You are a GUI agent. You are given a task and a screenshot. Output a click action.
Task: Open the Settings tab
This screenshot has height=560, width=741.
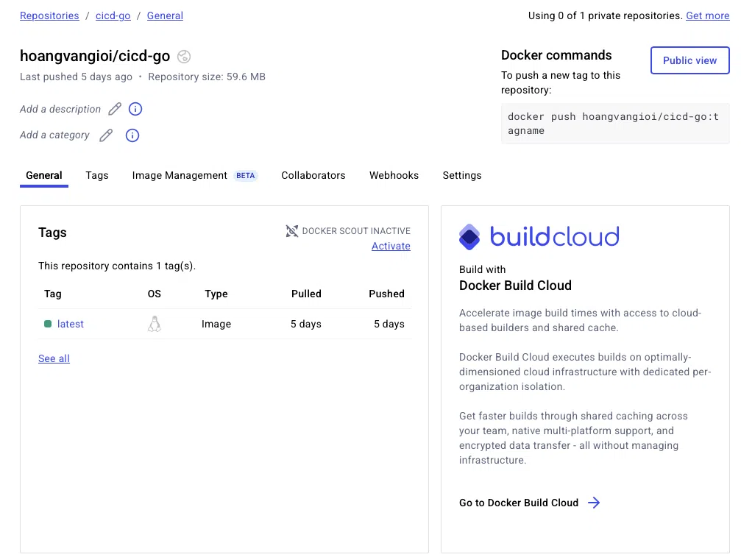462,175
